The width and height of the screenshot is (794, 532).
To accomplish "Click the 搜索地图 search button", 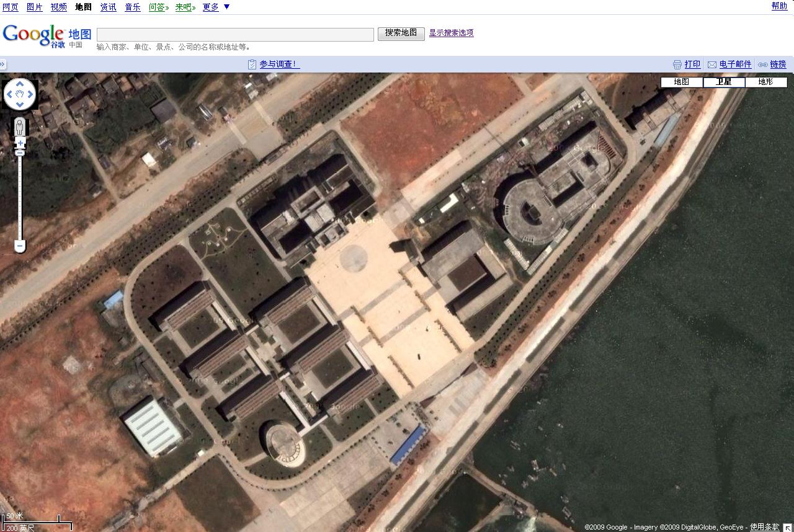I will [401, 33].
